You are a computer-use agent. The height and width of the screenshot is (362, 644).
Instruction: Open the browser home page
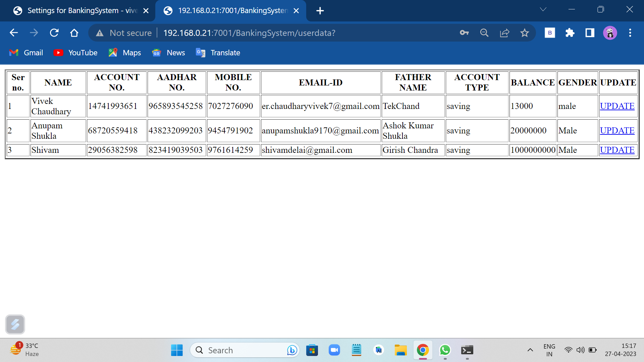click(x=74, y=33)
